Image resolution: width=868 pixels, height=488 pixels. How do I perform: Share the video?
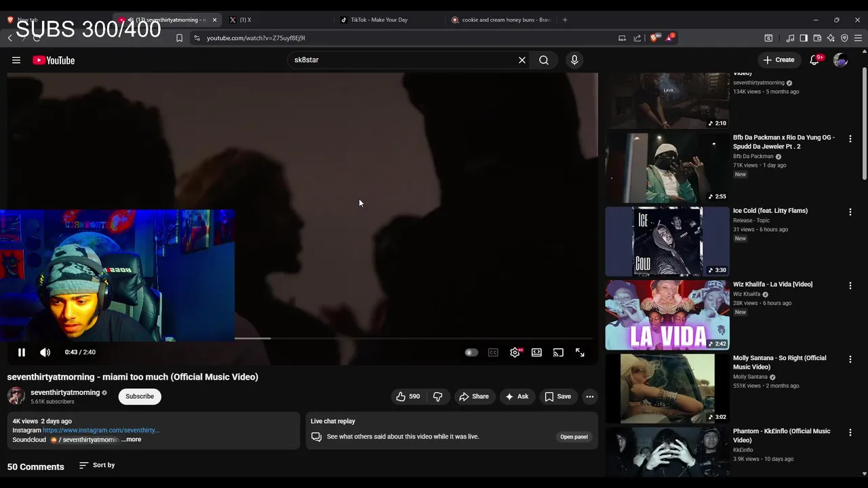coord(473,396)
